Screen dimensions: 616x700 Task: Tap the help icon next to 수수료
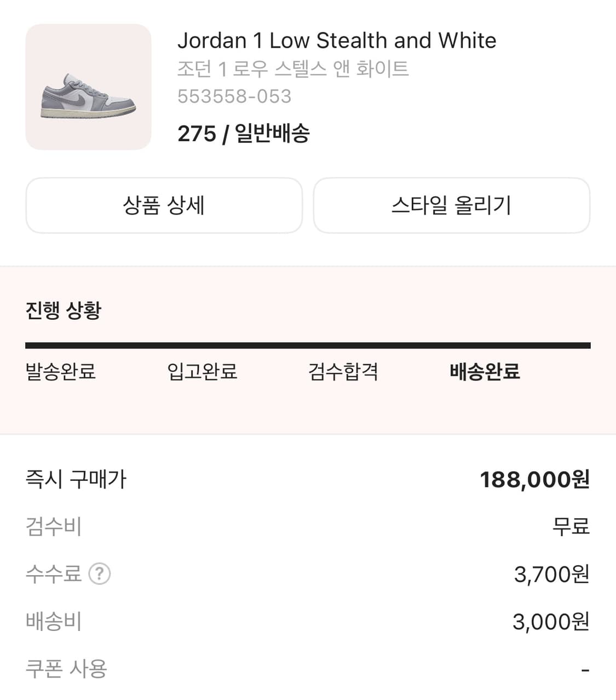point(100,574)
